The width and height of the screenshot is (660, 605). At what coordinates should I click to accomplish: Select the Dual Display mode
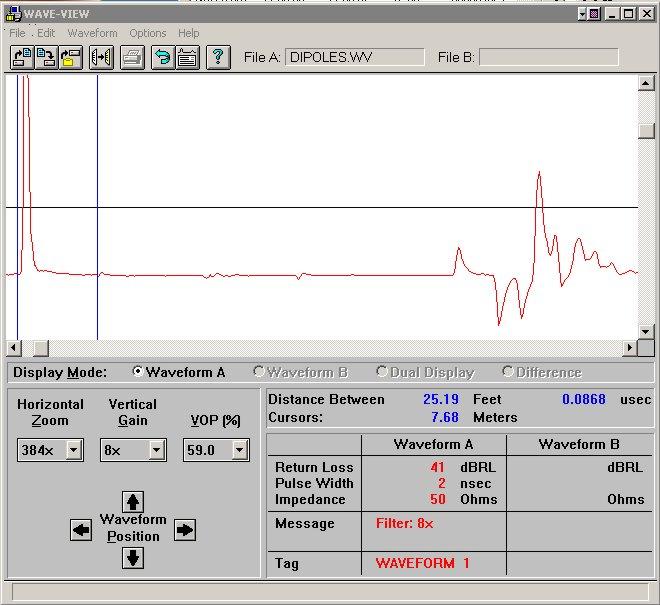coord(426,372)
